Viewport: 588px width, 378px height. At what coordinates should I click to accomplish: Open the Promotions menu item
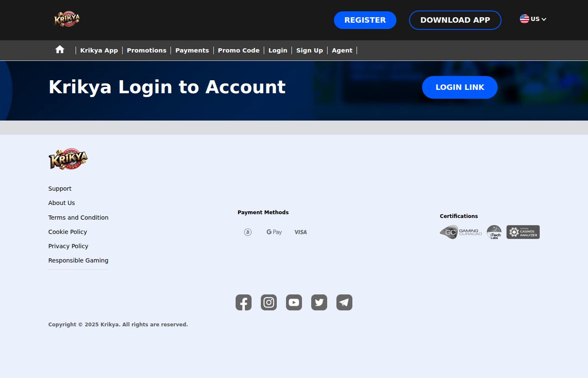point(147,50)
